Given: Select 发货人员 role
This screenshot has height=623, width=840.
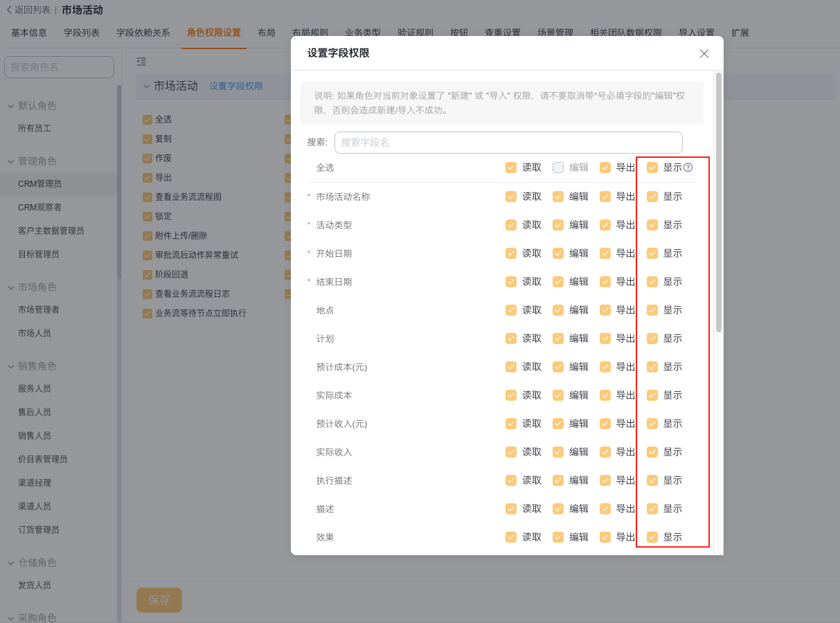Looking at the screenshot, I should pos(35,586).
